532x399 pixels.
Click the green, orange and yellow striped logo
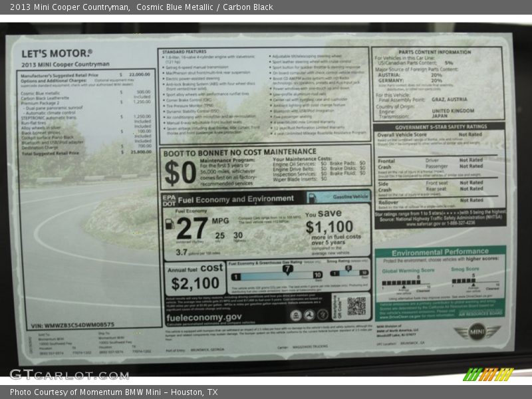click(x=488, y=374)
